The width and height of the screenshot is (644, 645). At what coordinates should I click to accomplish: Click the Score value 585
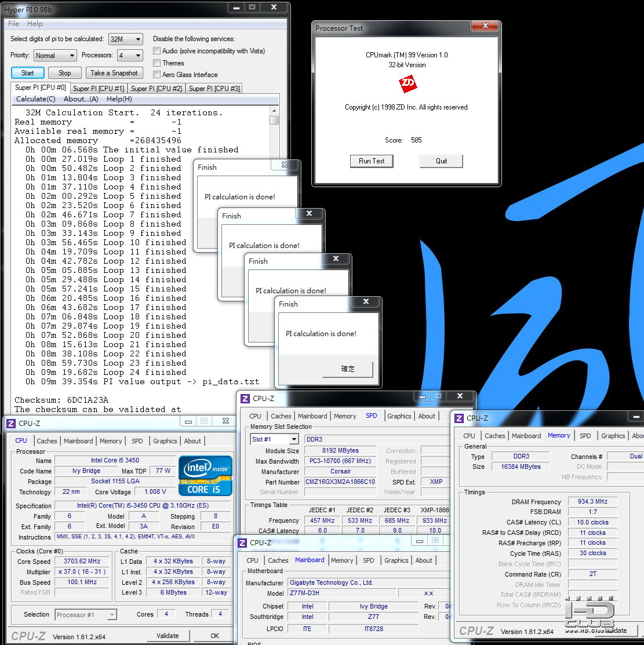[416, 140]
